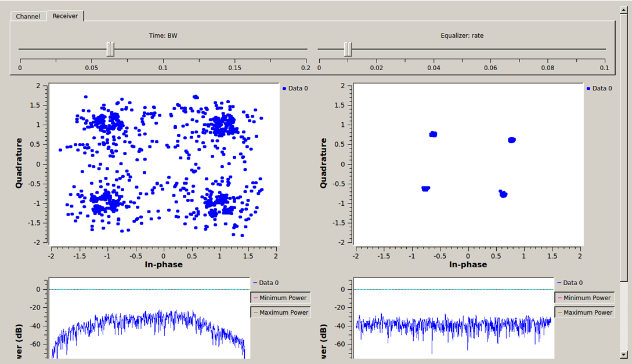Click the Equalizer: rate slider handle
The image size is (632, 364).
pyautogui.click(x=347, y=49)
